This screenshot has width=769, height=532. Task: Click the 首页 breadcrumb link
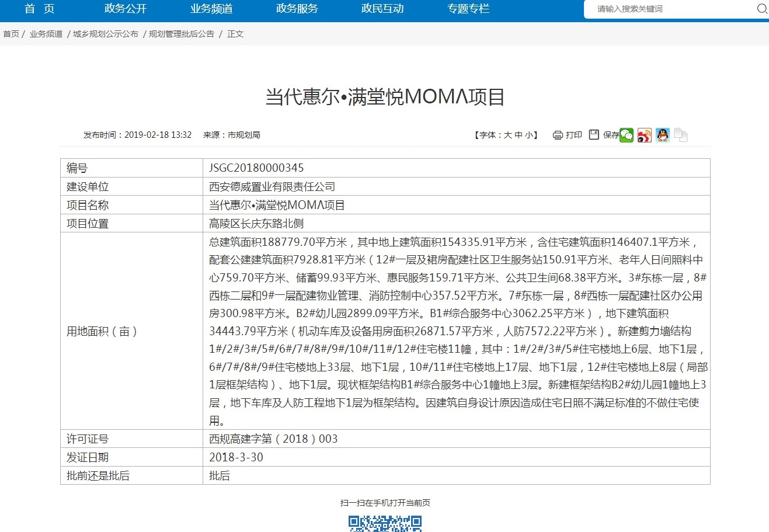(11, 34)
